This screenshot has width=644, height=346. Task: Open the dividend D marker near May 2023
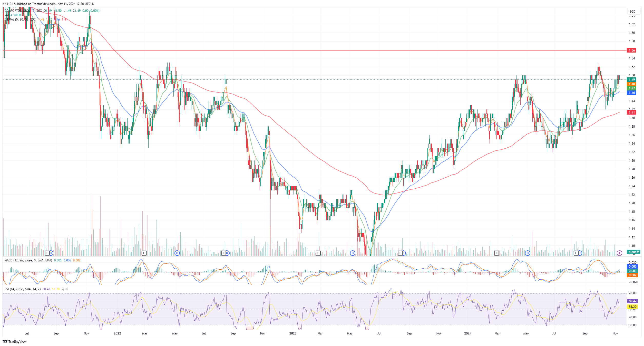[x=353, y=253]
